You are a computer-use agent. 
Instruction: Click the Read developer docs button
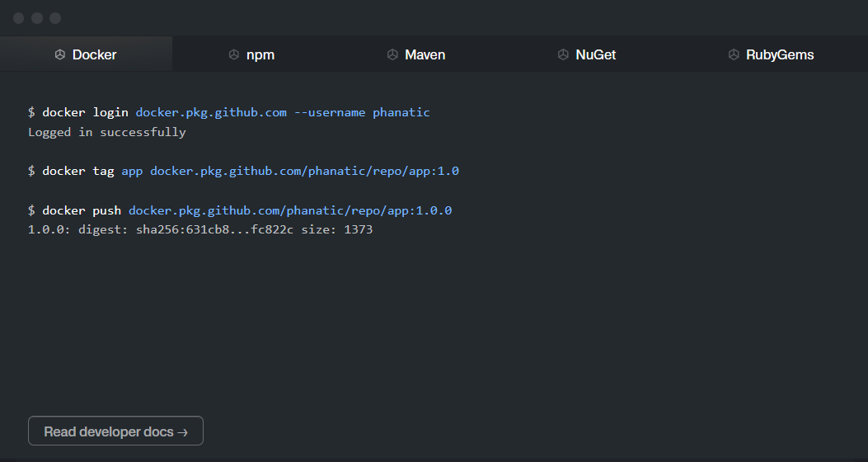[x=115, y=431]
